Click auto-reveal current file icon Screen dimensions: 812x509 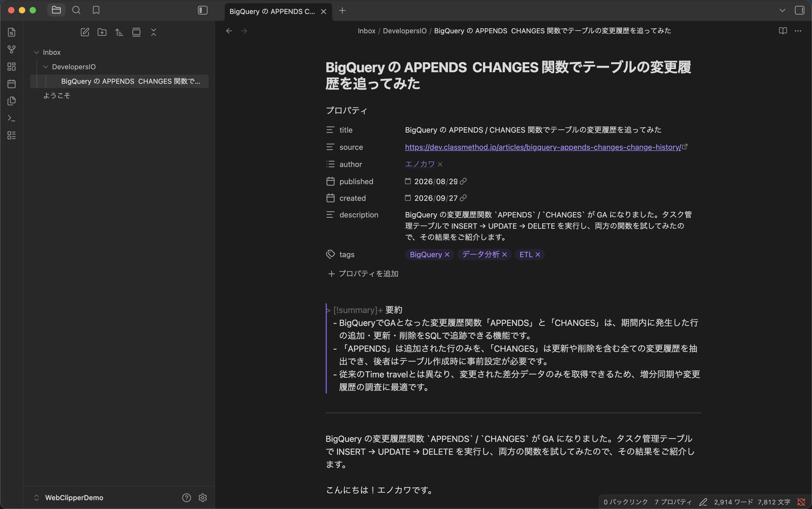point(136,32)
